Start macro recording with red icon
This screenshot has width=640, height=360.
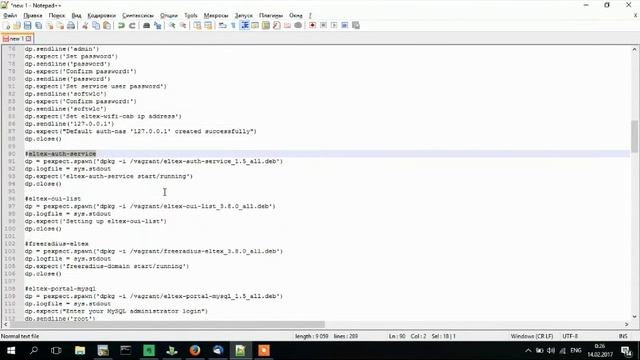tap(312, 25)
